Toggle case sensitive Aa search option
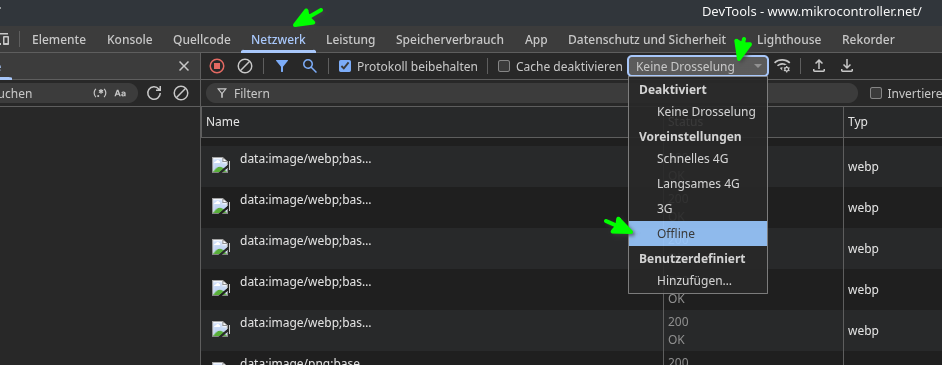 120,93
